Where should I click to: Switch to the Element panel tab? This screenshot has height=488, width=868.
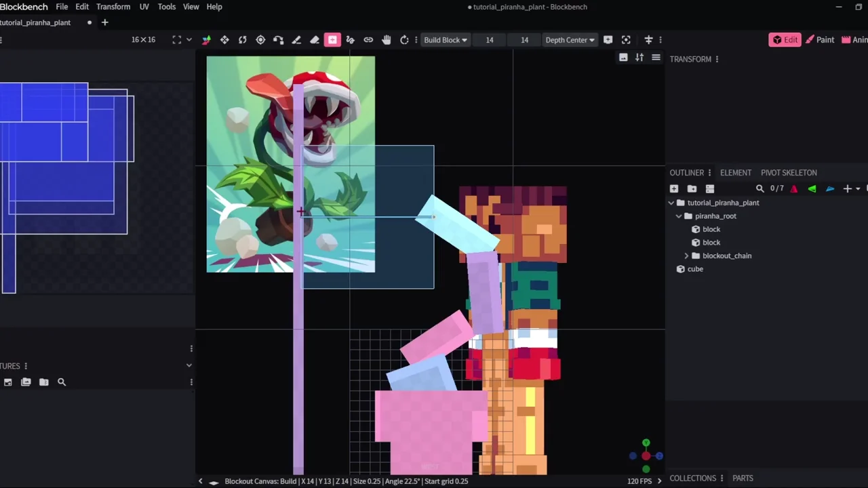point(736,173)
